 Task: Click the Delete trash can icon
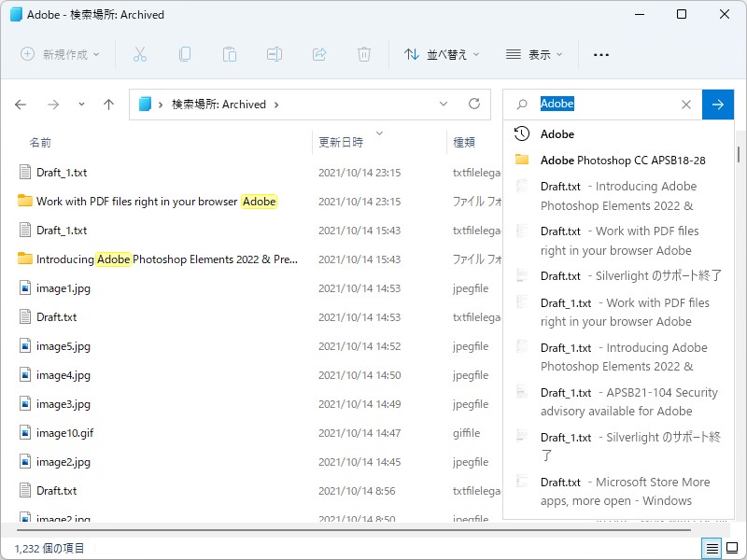pyautogui.click(x=364, y=54)
